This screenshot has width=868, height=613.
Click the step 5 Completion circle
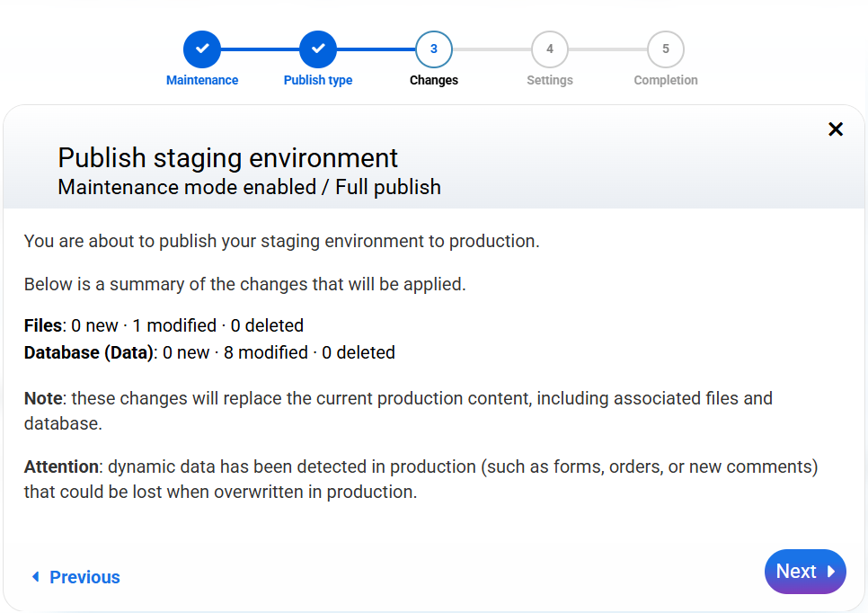[x=666, y=49]
